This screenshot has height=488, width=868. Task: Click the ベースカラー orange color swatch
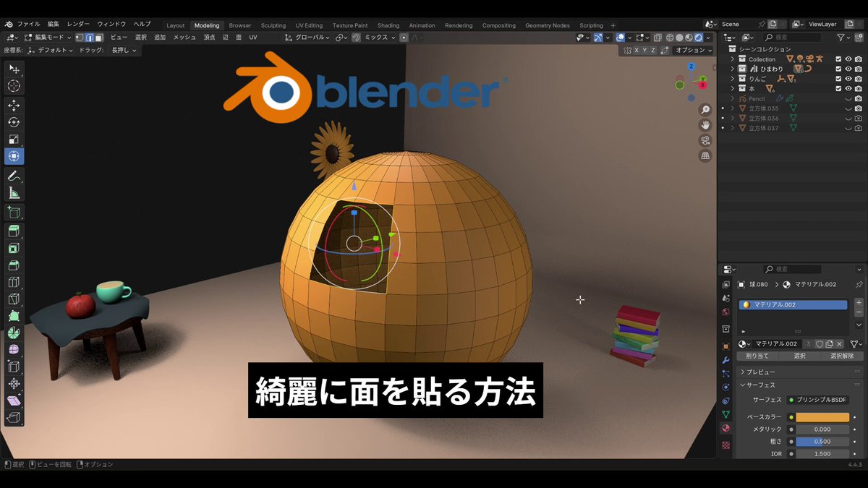(x=822, y=417)
